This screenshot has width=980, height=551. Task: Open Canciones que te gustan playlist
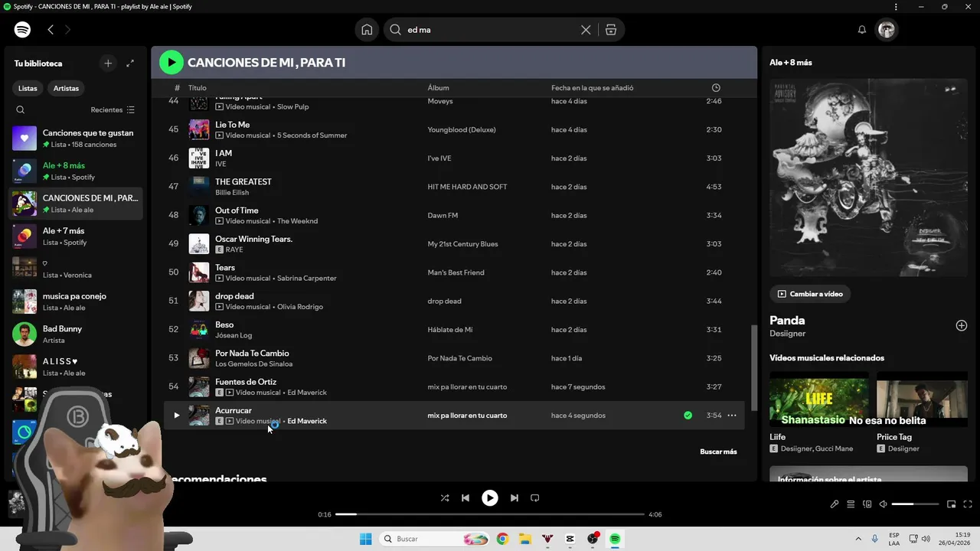(x=75, y=139)
